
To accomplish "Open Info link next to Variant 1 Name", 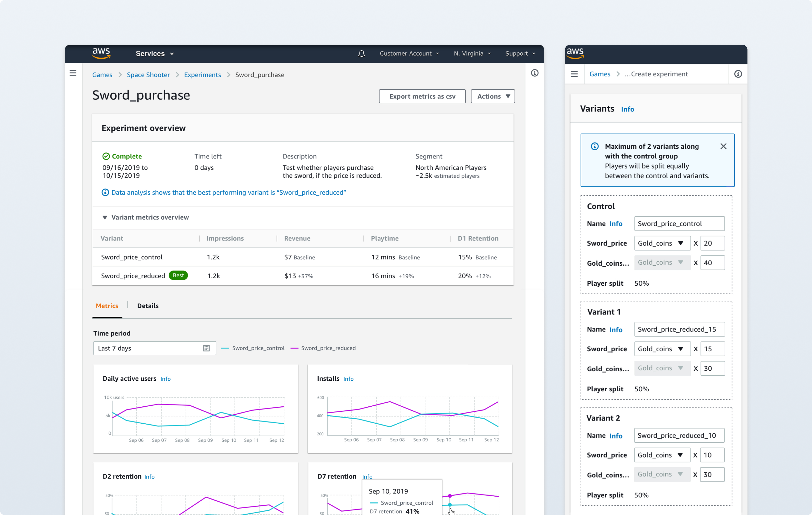I will pyautogui.click(x=616, y=330).
